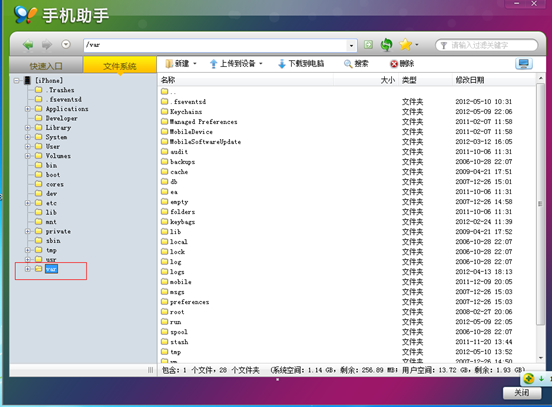Expand the Applications tree node

[x=28, y=109]
